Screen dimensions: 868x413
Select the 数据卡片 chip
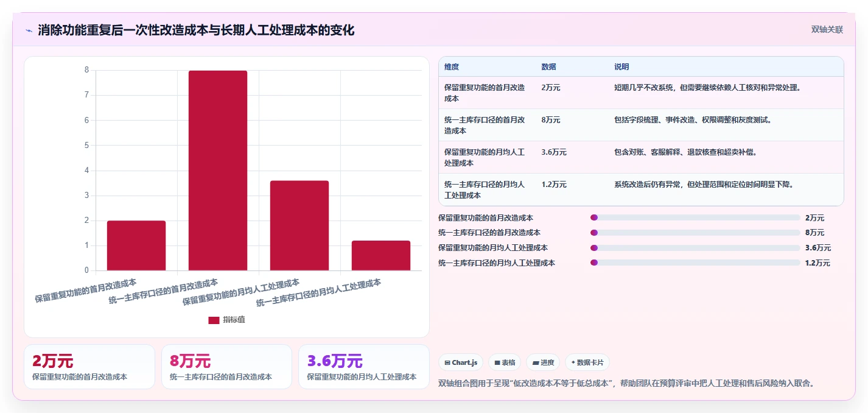587,362
